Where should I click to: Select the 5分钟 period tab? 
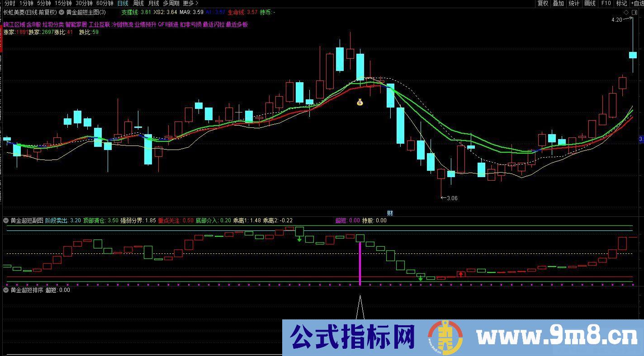(44, 3)
